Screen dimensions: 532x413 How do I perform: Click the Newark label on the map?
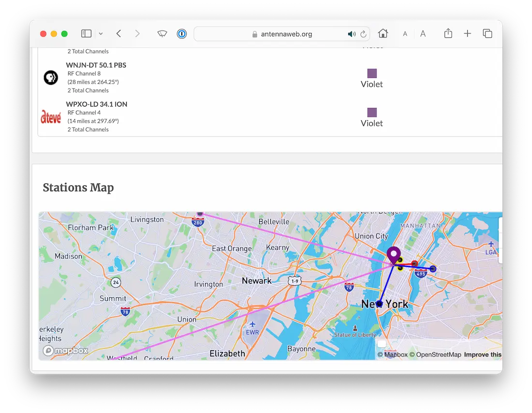(x=257, y=281)
